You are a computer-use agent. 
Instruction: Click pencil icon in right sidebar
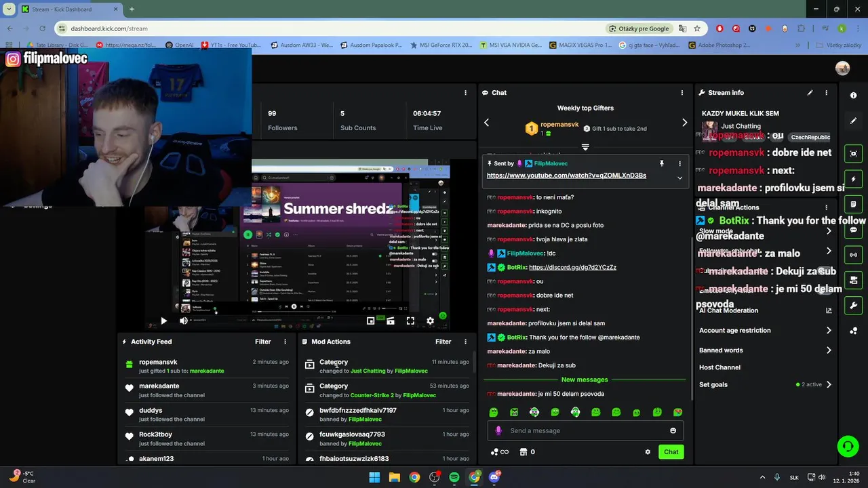coord(853,121)
